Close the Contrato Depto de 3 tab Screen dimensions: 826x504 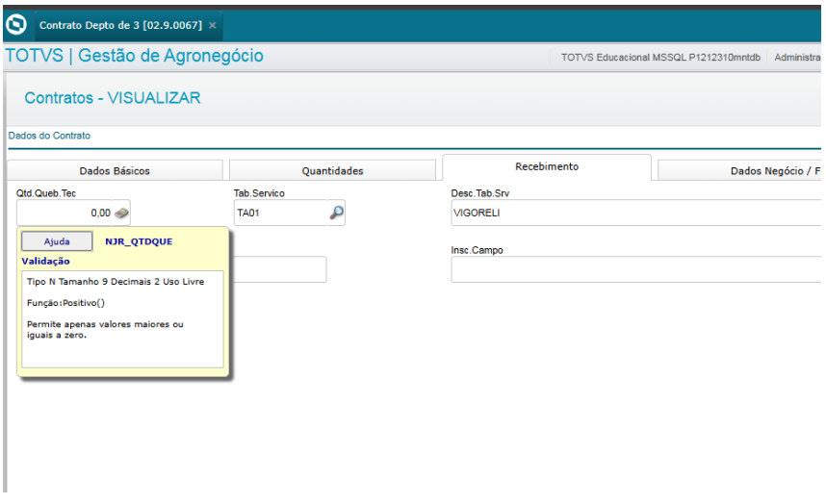213,25
